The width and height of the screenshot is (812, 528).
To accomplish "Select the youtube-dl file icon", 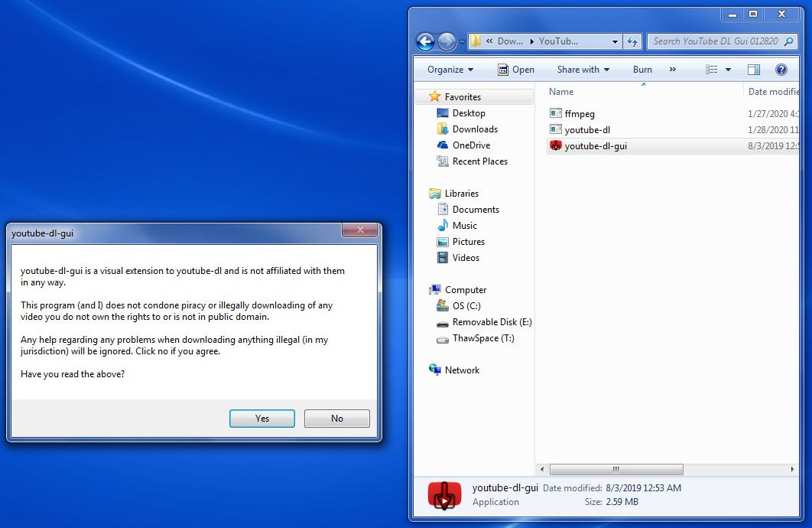I will [556, 129].
